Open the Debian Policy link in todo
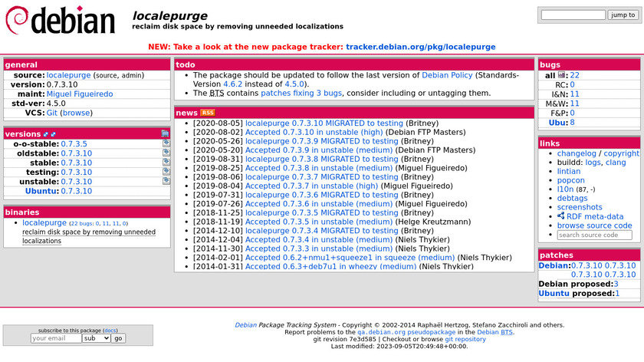 click(x=447, y=75)
